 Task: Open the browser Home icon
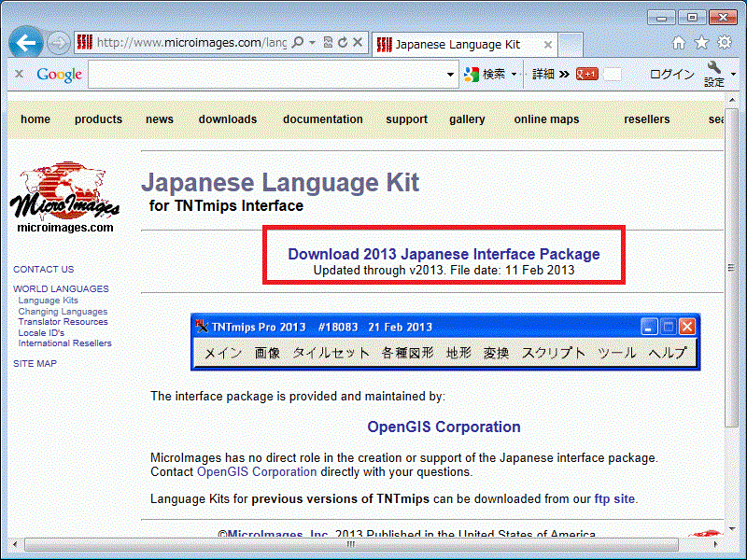click(x=679, y=43)
